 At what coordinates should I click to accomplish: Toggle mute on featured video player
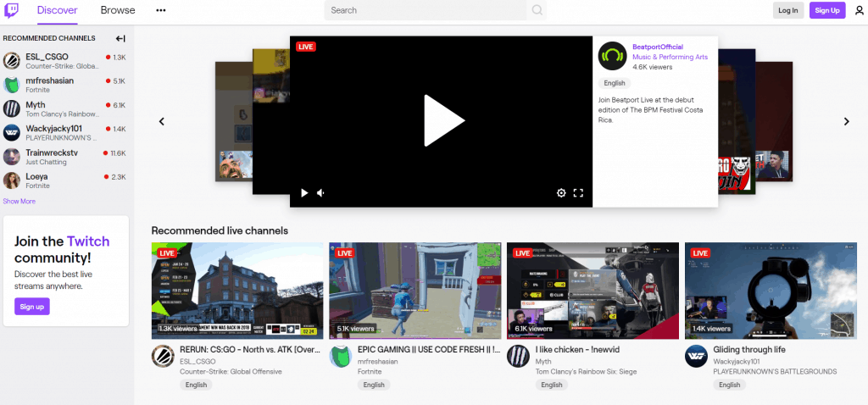point(320,192)
